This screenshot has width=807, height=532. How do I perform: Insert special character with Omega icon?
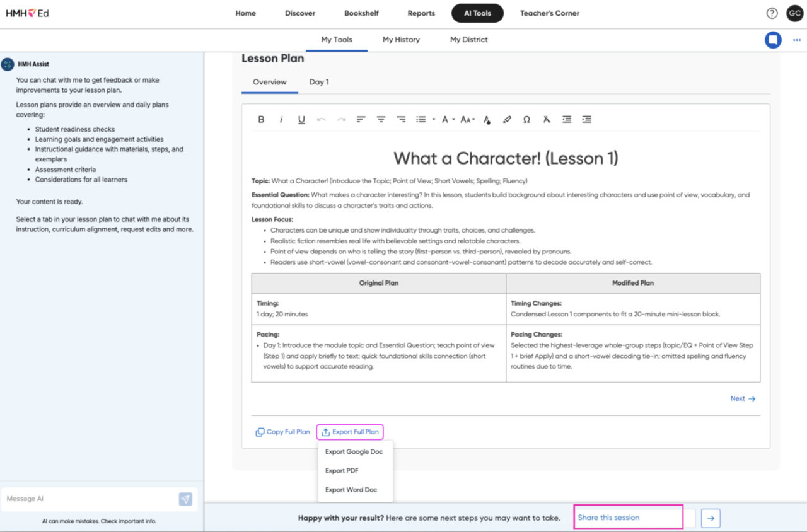click(x=526, y=119)
